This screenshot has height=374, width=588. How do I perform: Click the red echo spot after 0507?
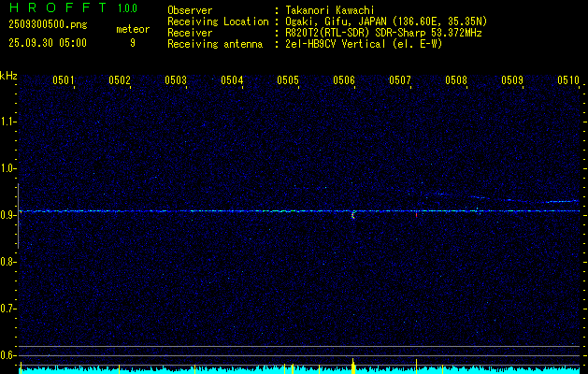click(416, 215)
